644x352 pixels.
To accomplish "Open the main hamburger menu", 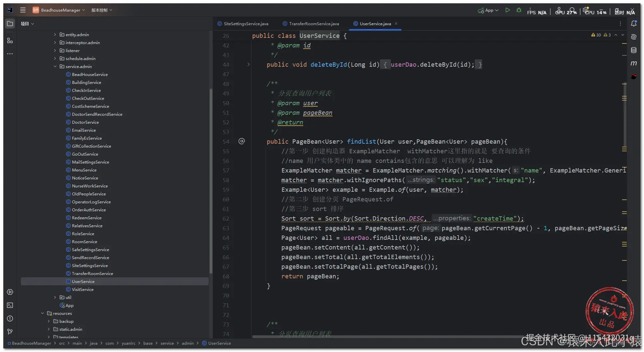I will pyautogui.click(x=23, y=10).
